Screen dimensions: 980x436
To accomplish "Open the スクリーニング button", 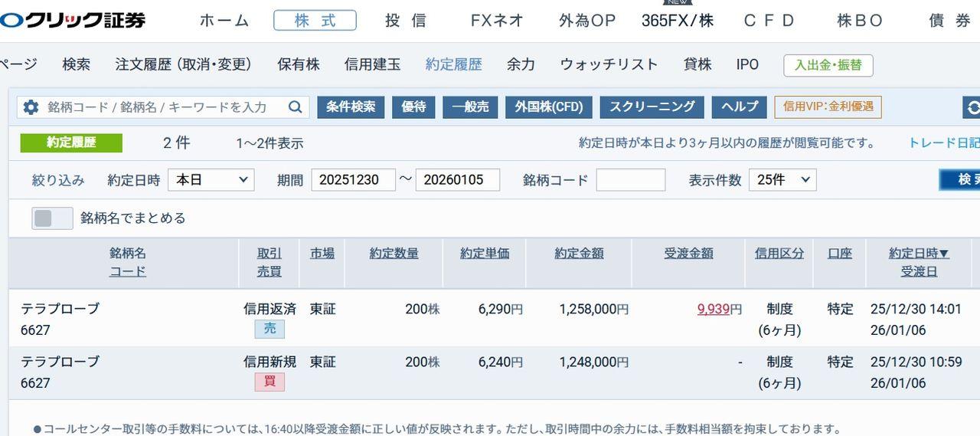I will point(652,107).
